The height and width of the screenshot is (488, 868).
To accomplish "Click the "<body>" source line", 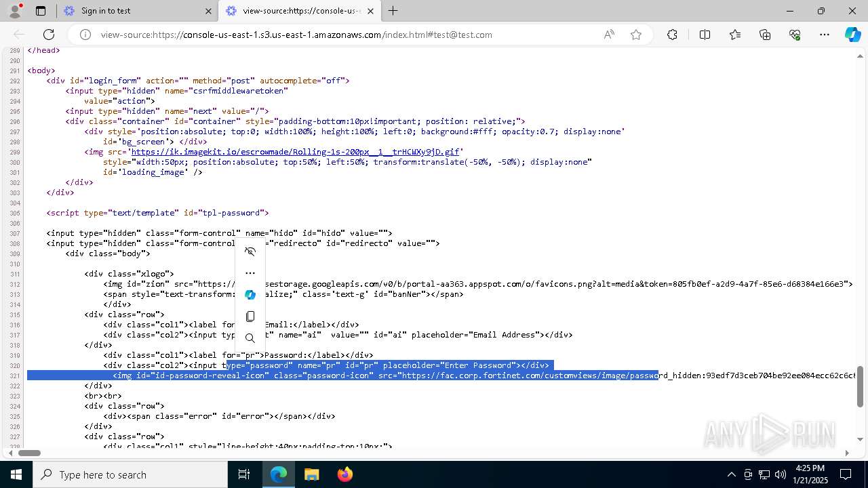I will point(41,70).
